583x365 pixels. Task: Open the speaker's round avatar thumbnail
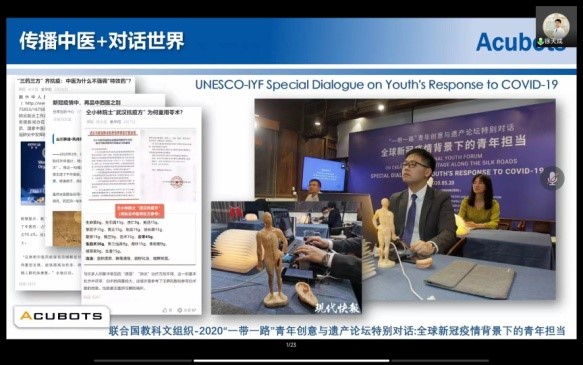(556, 25)
